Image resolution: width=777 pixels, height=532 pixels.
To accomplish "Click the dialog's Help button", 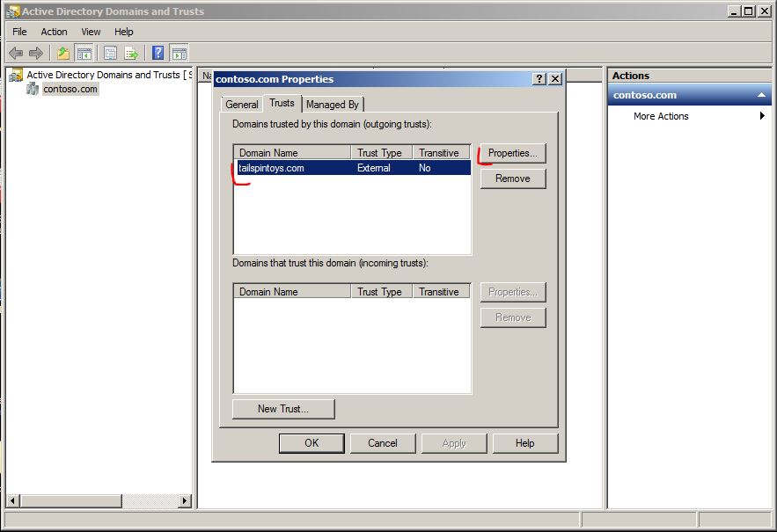I will 524,443.
